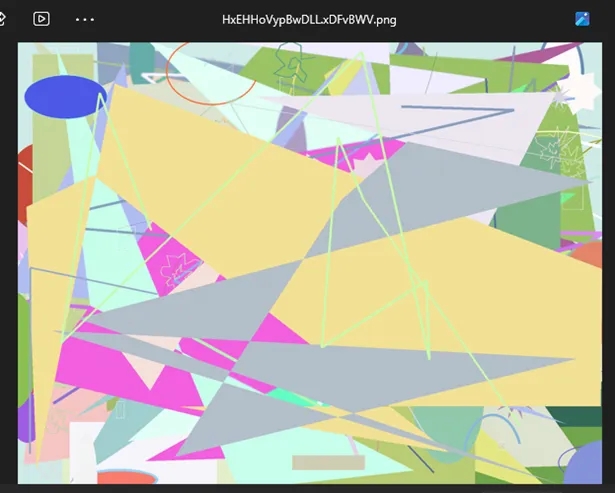Click the small beige rectangle near image bottom
Image resolution: width=615 pixels, height=493 pixels.
pyautogui.click(x=328, y=462)
